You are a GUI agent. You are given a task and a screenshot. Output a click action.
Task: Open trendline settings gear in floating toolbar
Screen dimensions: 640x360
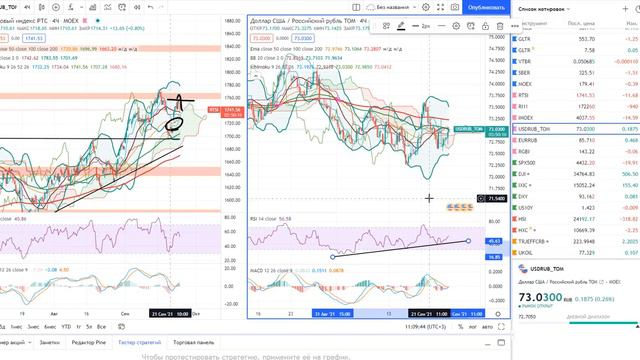tap(456, 26)
